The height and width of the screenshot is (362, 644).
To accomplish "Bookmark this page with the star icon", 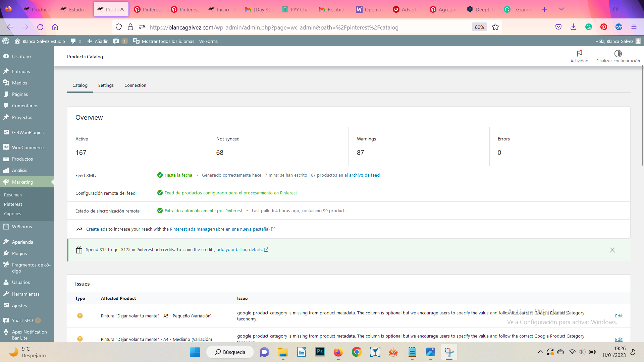I will (x=495, y=27).
